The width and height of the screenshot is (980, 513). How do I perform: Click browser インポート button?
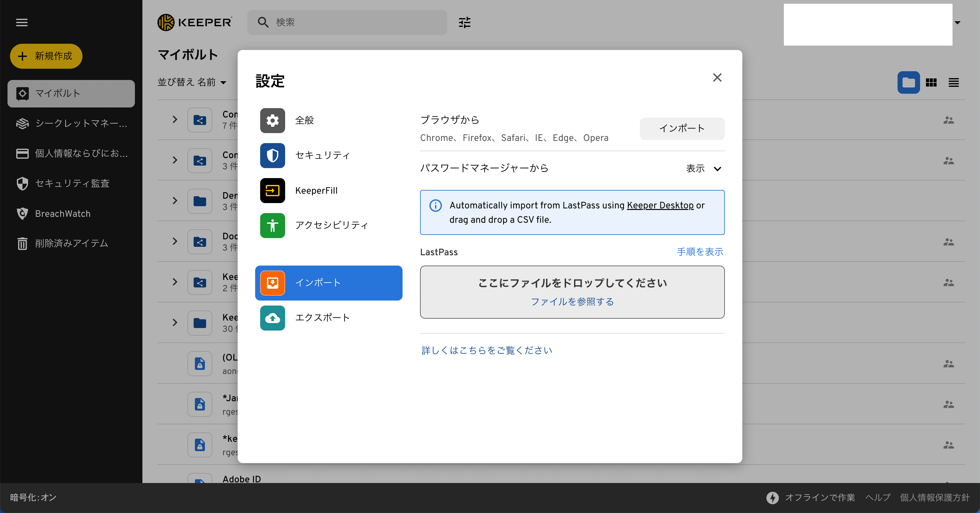(682, 128)
